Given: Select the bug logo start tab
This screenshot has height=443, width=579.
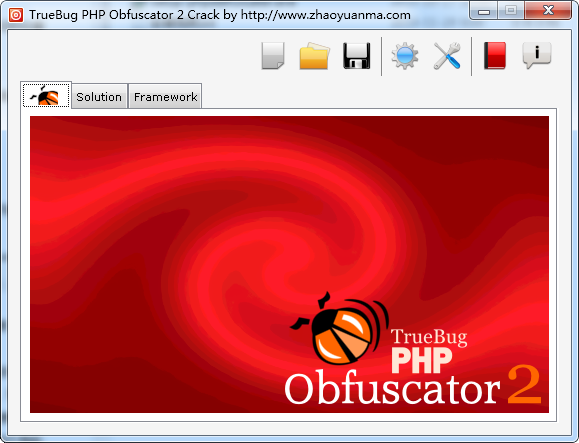Looking at the screenshot, I should coord(46,95).
